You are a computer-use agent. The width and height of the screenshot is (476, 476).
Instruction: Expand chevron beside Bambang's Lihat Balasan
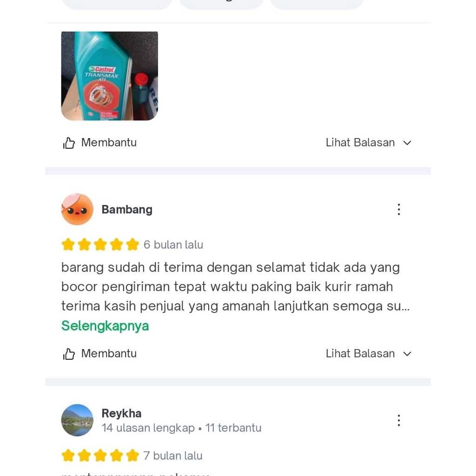(x=407, y=354)
